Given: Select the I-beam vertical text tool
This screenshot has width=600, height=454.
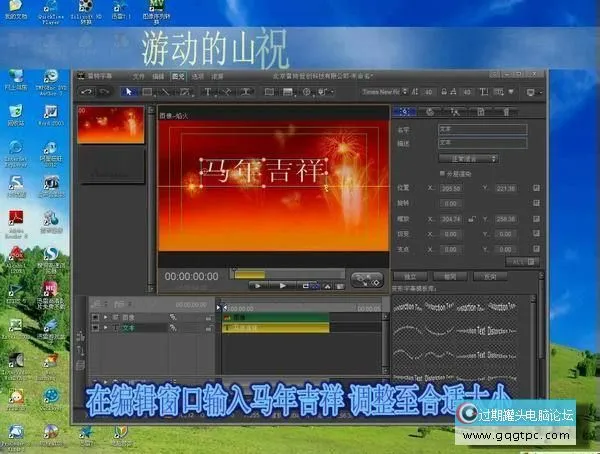Looking at the screenshot, I should click(x=246, y=92).
